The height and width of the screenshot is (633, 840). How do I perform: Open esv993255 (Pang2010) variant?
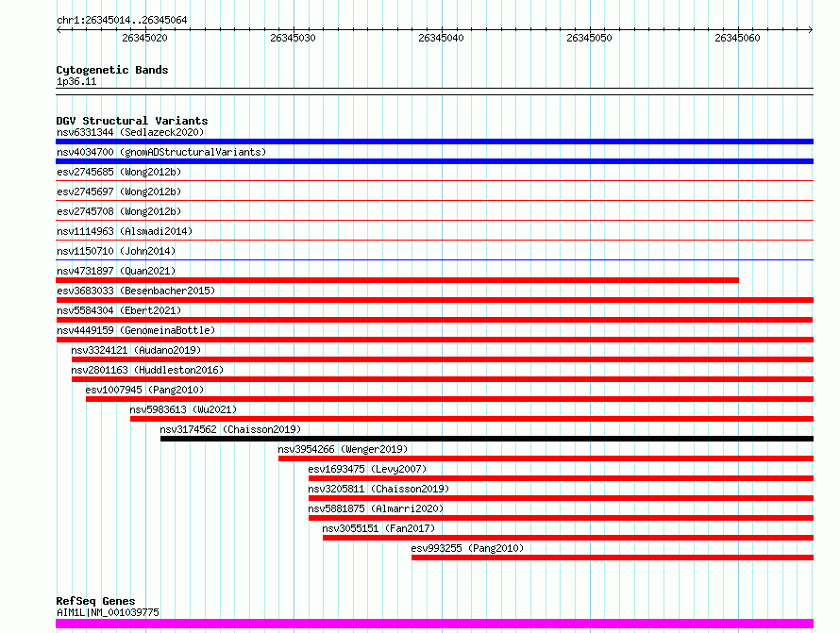(468, 548)
